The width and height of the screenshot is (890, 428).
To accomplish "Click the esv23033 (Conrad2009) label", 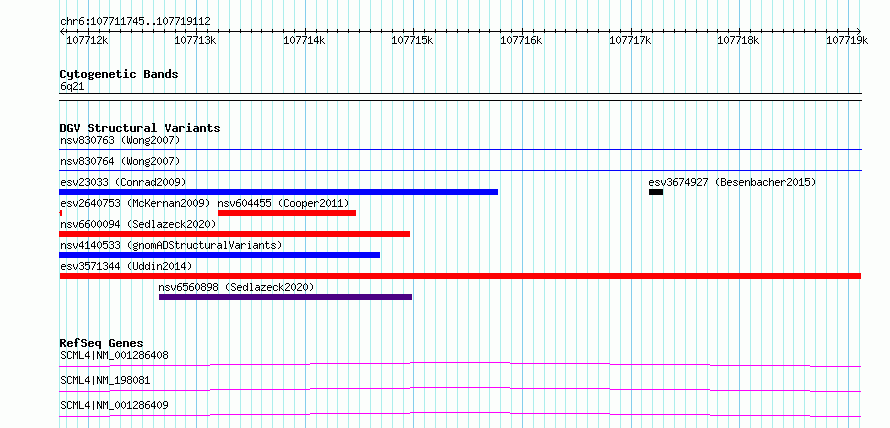I will coord(123,182).
